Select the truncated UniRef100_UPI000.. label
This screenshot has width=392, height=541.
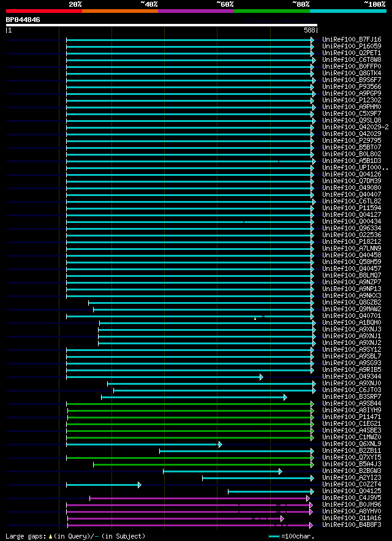pos(355,168)
